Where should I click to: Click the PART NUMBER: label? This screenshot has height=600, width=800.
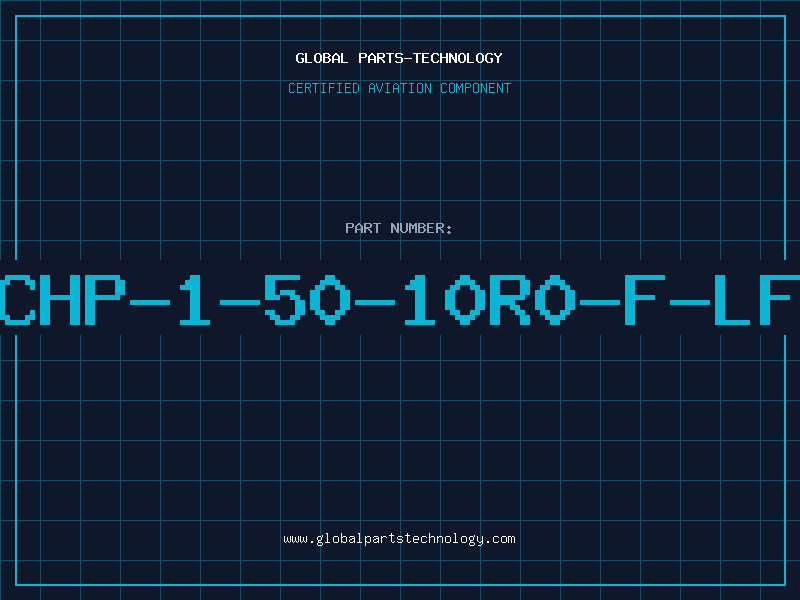[399, 228]
